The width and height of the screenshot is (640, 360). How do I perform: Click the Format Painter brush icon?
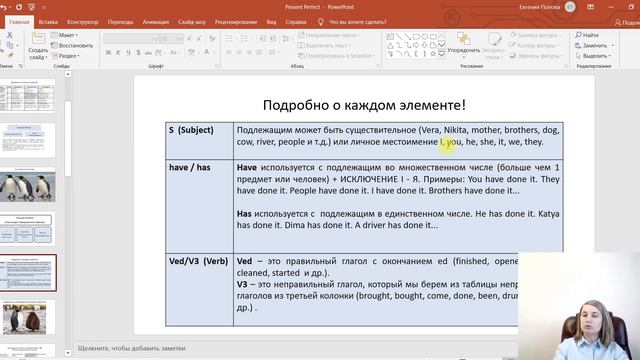coord(10,55)
